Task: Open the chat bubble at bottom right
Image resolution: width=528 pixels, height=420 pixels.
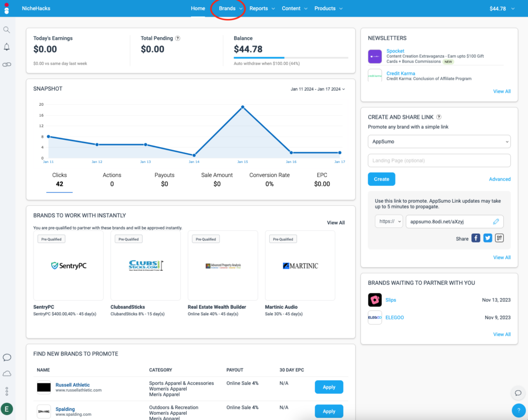Action: tap(518, 393)
